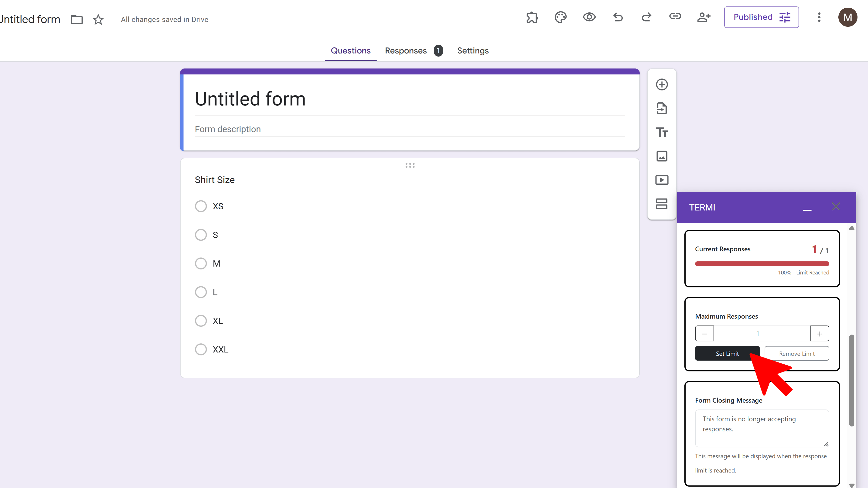Insert an image into the form
The height and width of the screenshot is (488, 868).
[662, 156]
